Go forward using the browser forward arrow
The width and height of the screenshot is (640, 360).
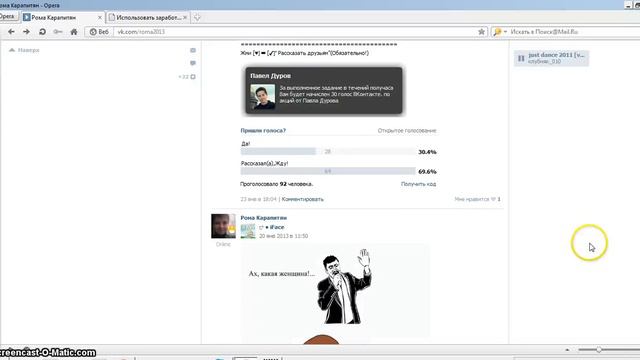(x=26, y=31)
